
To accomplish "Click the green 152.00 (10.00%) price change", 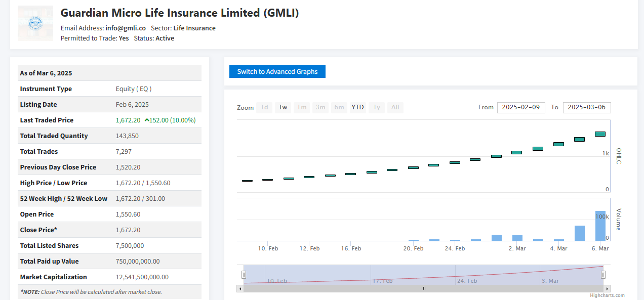I will point(170,120).
